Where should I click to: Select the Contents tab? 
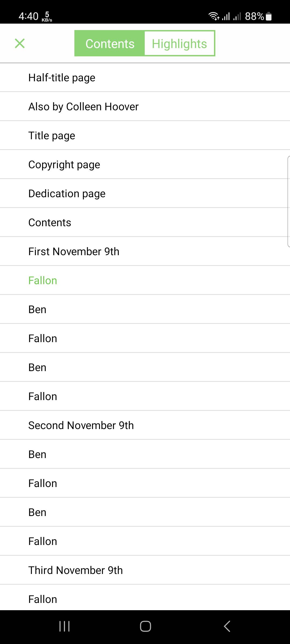(x=110, y=43)
